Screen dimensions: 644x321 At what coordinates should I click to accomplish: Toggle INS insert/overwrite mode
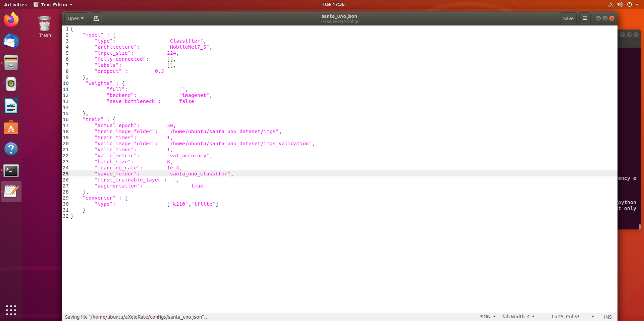point(607,317)
